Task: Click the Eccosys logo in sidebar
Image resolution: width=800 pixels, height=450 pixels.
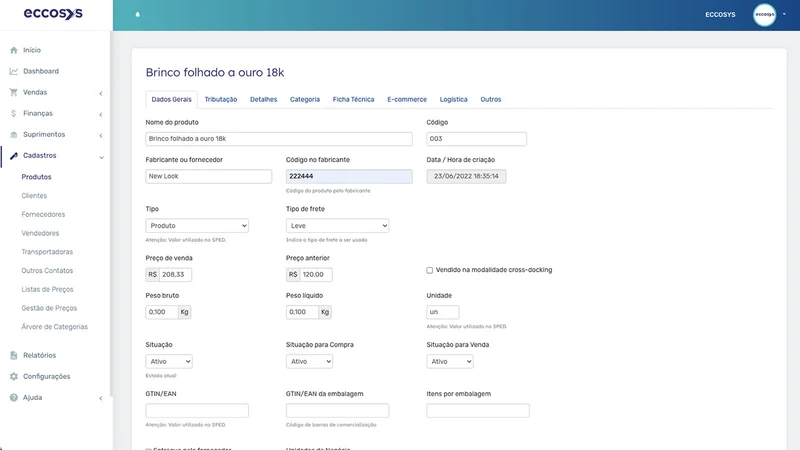Action: (53, 13)
